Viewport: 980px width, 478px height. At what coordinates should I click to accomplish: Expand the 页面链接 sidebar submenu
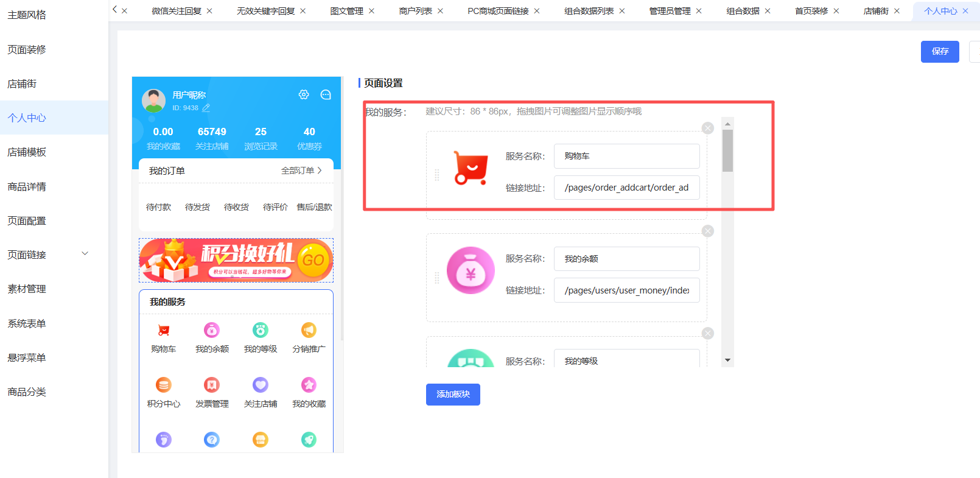click(85, 254)
